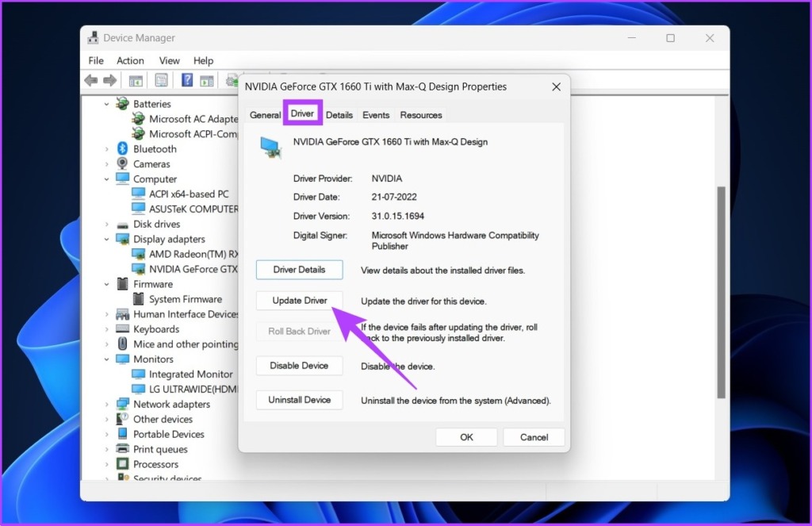Viewport: 812px width, 526px height.
Task: Click the Processors category icon
Action: pyautogui.click(x=123, y=464)
